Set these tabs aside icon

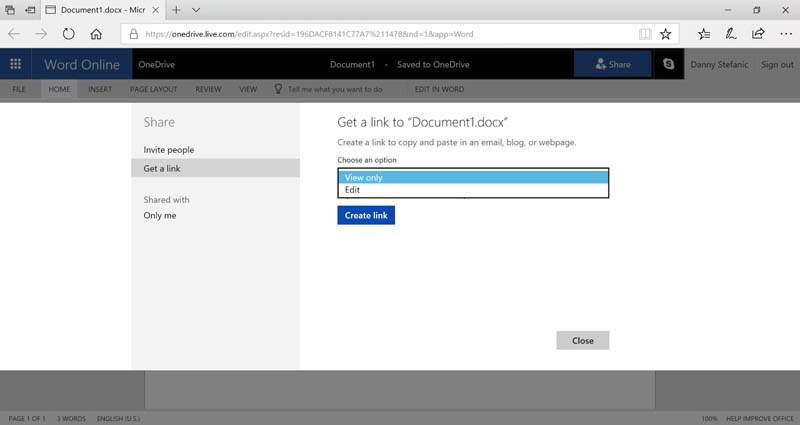[31, 10]
